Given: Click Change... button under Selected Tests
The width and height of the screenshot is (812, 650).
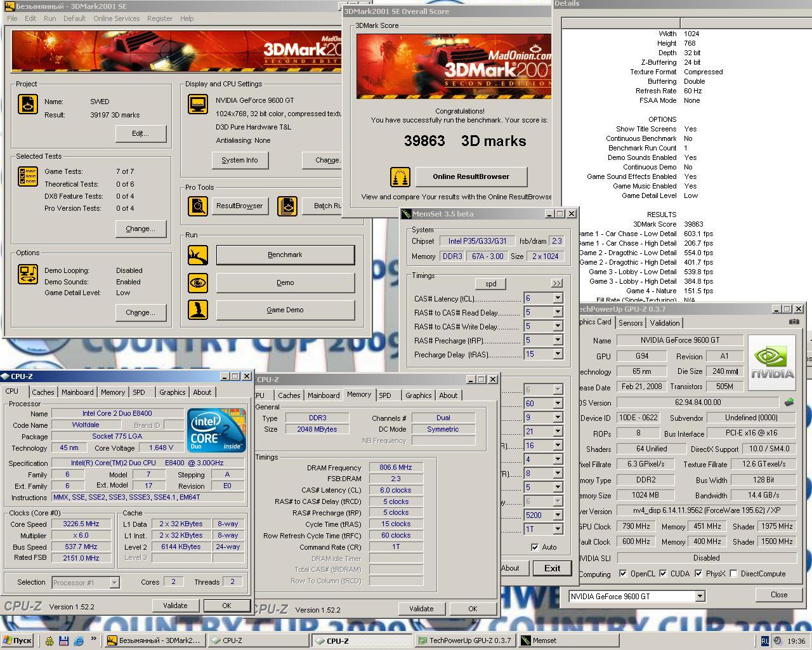Looking at the screenshot, I should click(x=140, y=229).
